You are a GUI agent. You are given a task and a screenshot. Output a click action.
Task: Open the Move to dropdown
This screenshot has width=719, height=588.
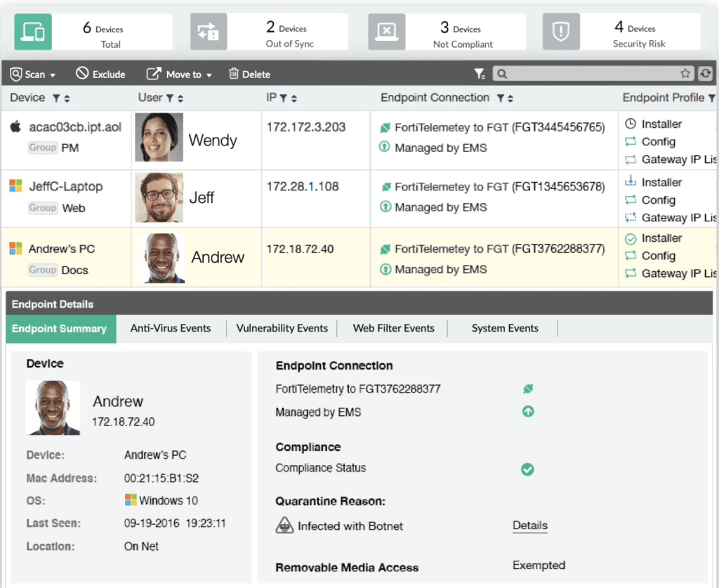click(x=179, y=74)
